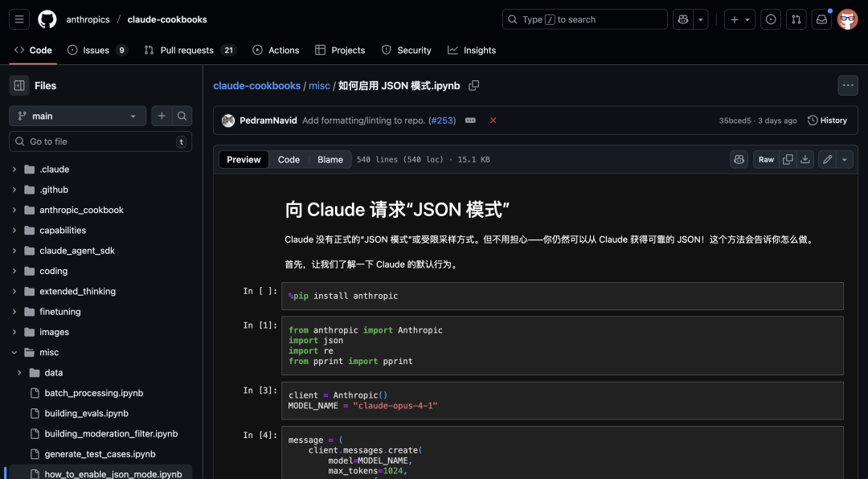Open claude-cookbooks breadcrumb link

click(x=257, y=86)
